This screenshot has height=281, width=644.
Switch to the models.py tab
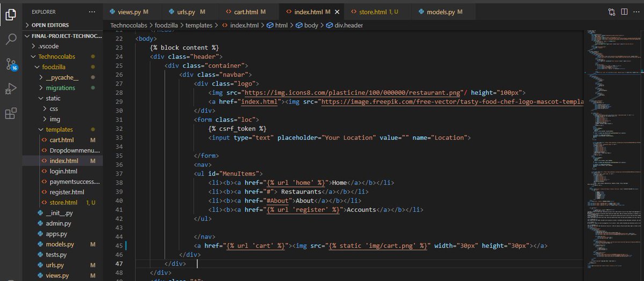pos(444,11)
